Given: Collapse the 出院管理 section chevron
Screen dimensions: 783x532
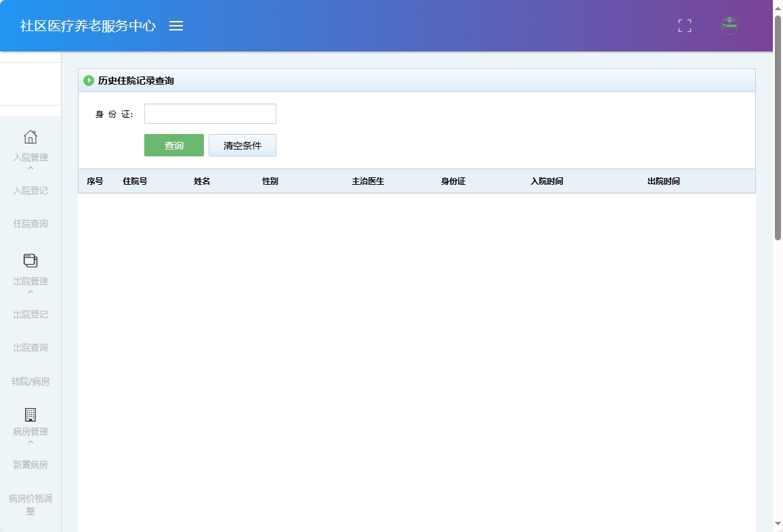Looking at the screenshot, I should pyautogui.click(x=30, y=292).
